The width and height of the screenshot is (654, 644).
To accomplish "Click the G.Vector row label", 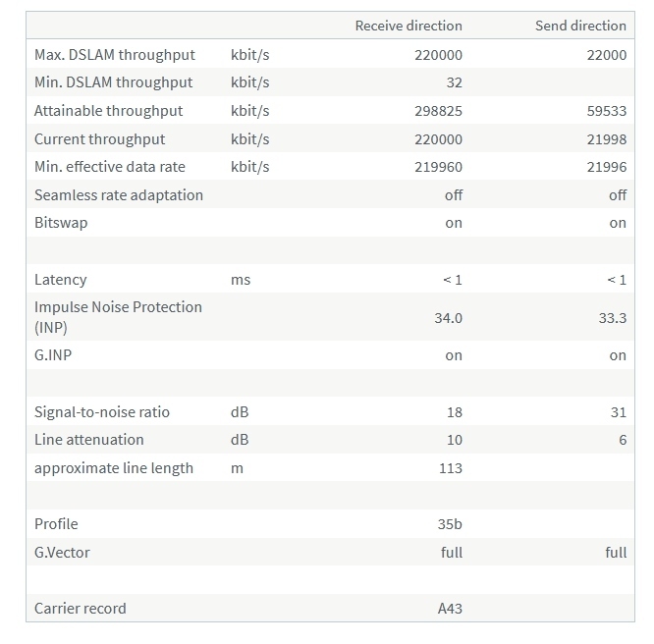I will (x=62, y=553).
